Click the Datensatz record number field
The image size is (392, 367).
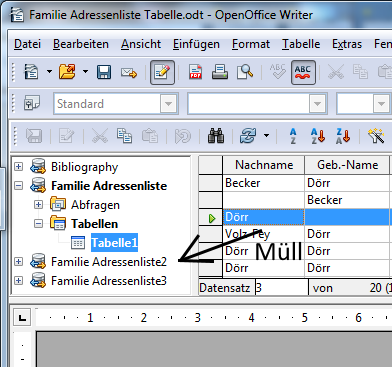coord(282,288)
